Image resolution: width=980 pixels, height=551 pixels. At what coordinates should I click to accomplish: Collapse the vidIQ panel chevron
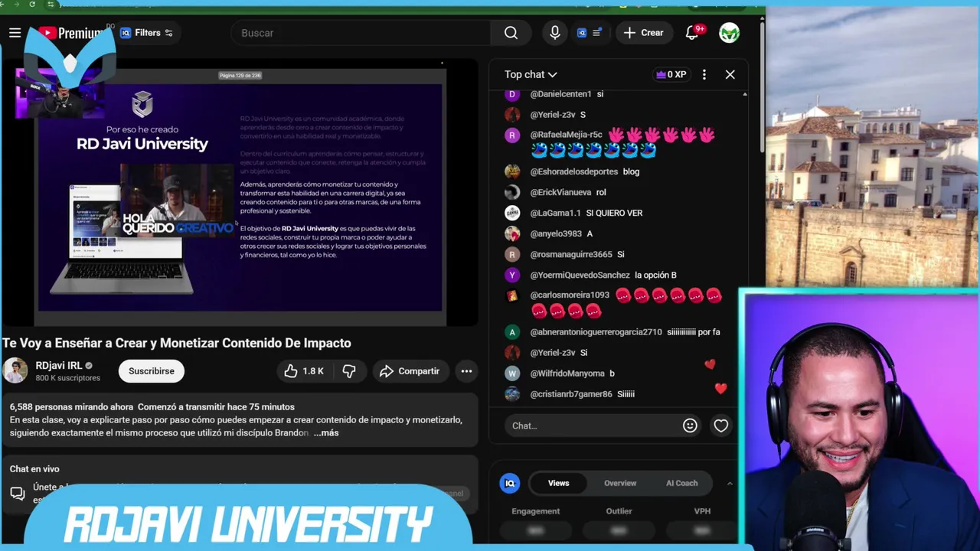[x=730, y=483]
